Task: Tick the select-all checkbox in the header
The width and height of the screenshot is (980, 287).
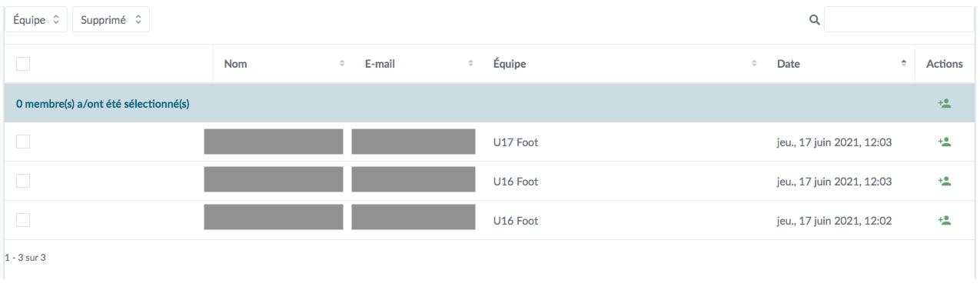Action: [23, 64]
